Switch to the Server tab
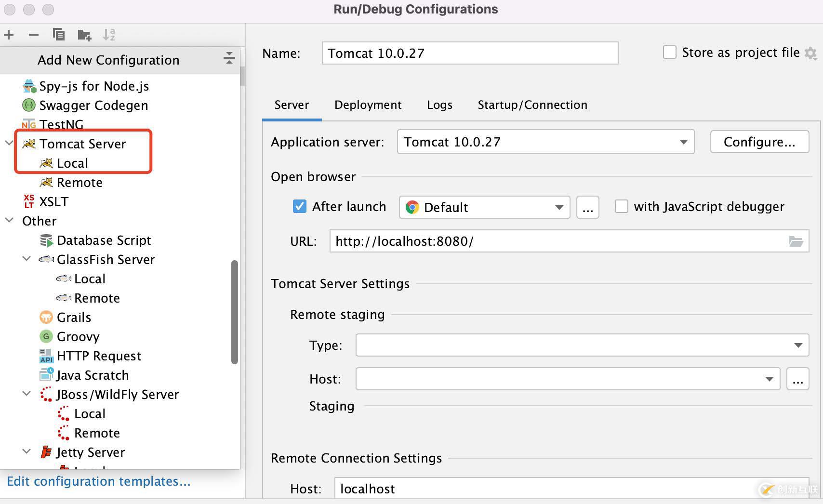 click(x=292, y=105)
